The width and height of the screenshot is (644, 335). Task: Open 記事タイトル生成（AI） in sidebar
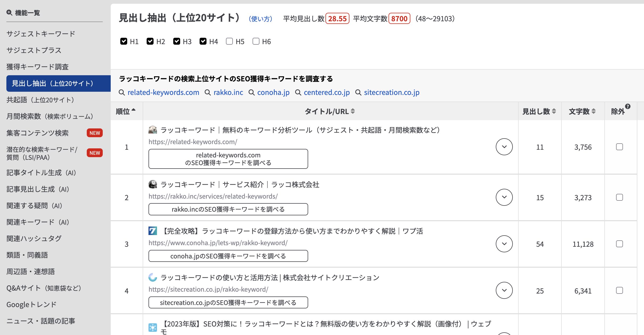click(42, 173)
